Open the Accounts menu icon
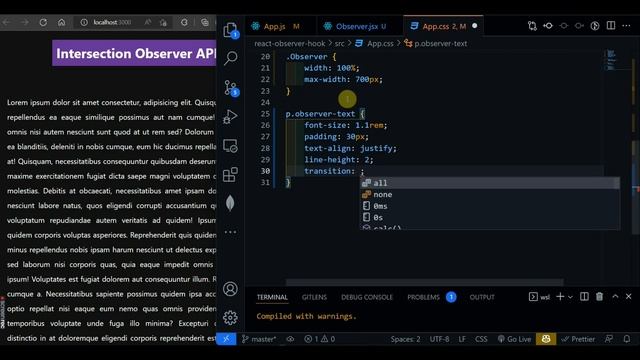Screen dimensions: 640x360 point(230,289)
